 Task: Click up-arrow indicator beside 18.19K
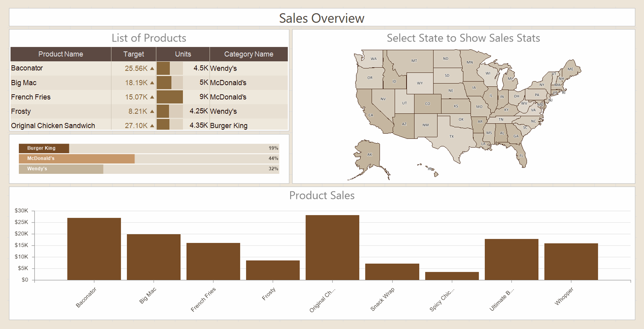point(152,83)
